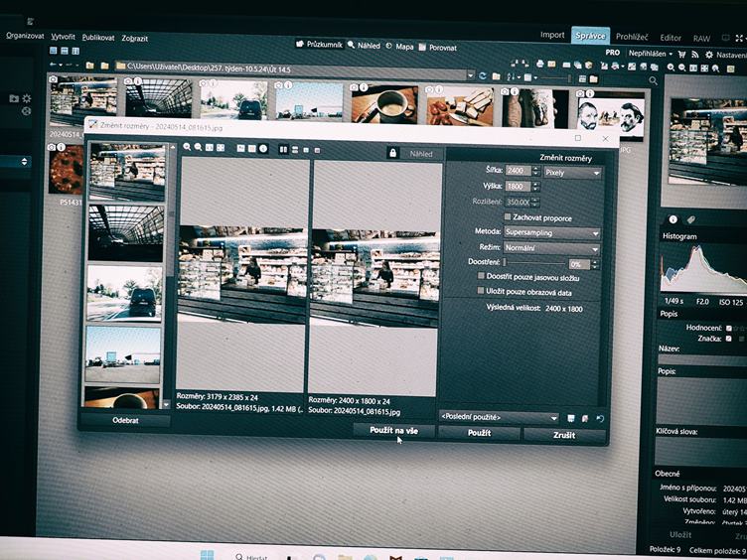
Task: Refresh the folder with the blue arrows icon
Action: (x=483, y=75)
